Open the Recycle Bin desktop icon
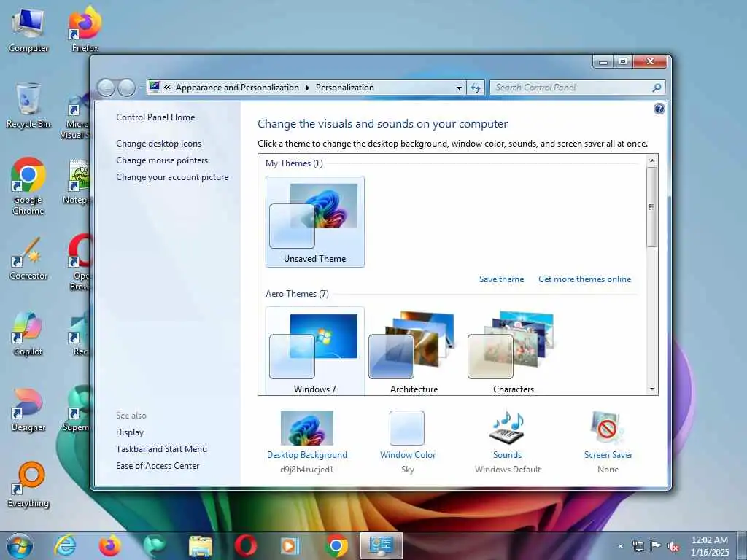Image resolution: width=747 pixels, height=560 pixels. pyautogui.click(x=28, y=106)
